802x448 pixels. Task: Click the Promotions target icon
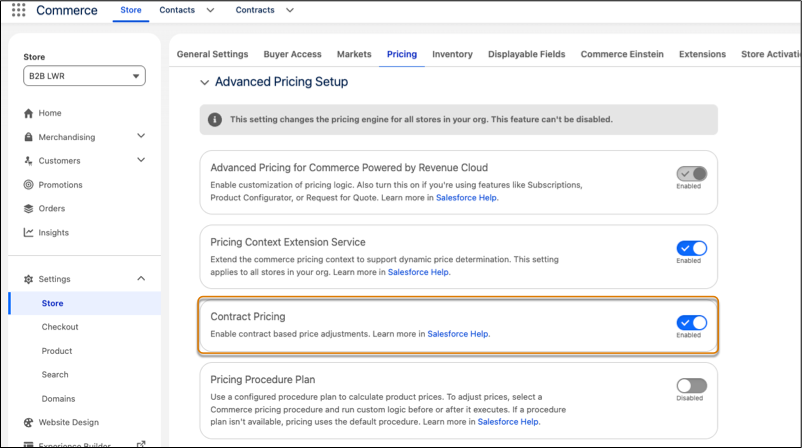coord(29,185)
